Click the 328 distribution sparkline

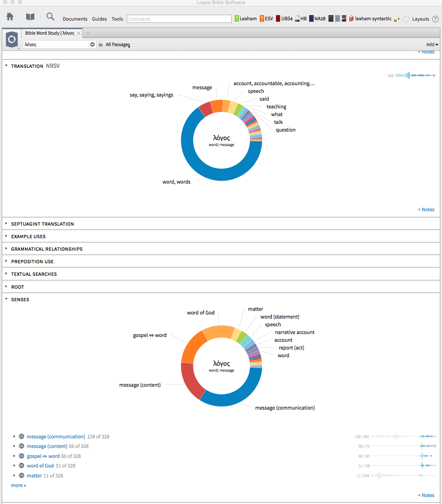(415, 75)
